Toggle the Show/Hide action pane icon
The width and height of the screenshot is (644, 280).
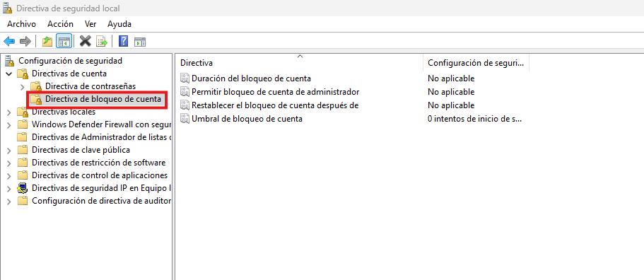(x=140, y=41)
